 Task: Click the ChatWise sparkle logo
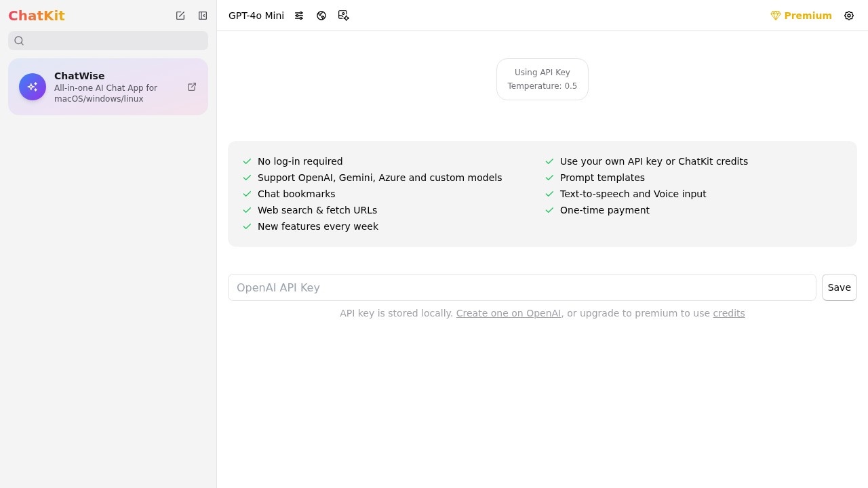pos(33,87)
